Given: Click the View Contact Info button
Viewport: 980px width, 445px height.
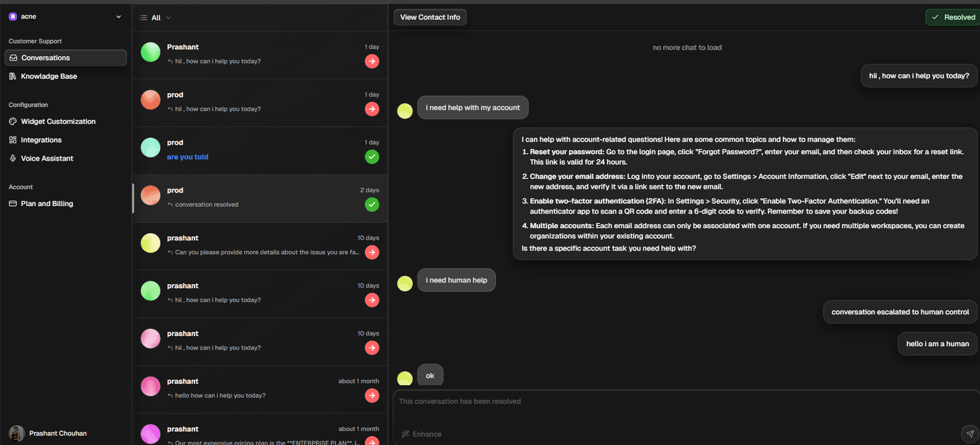Looking at the screenshot, I should [429, 17].
